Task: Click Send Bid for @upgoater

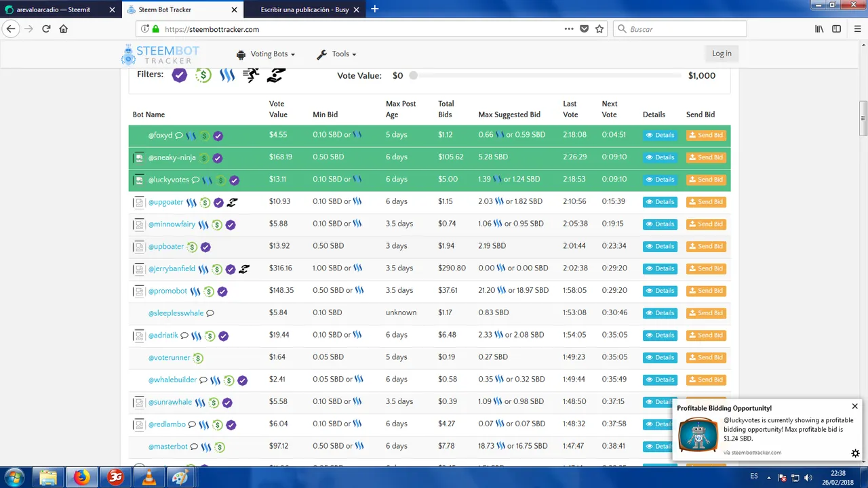Action: pos(706,202)
